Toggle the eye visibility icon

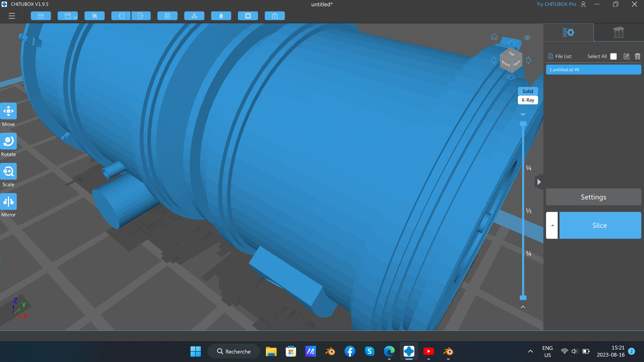tap(527, 38)
